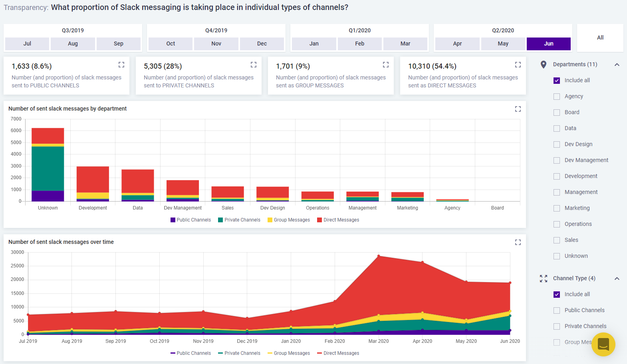This screenshot has width=627, height=364.
Task: Select the Aug month tab
Action: [73, 44]
